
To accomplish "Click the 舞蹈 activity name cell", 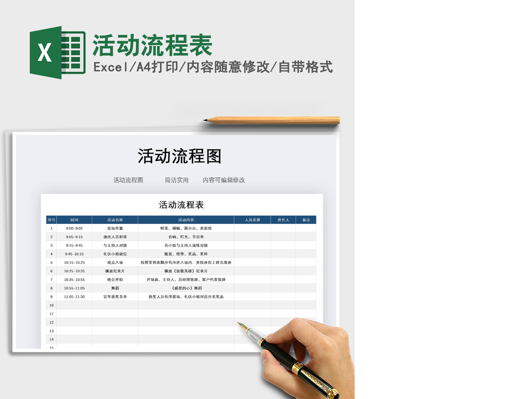I will (115, 288).
